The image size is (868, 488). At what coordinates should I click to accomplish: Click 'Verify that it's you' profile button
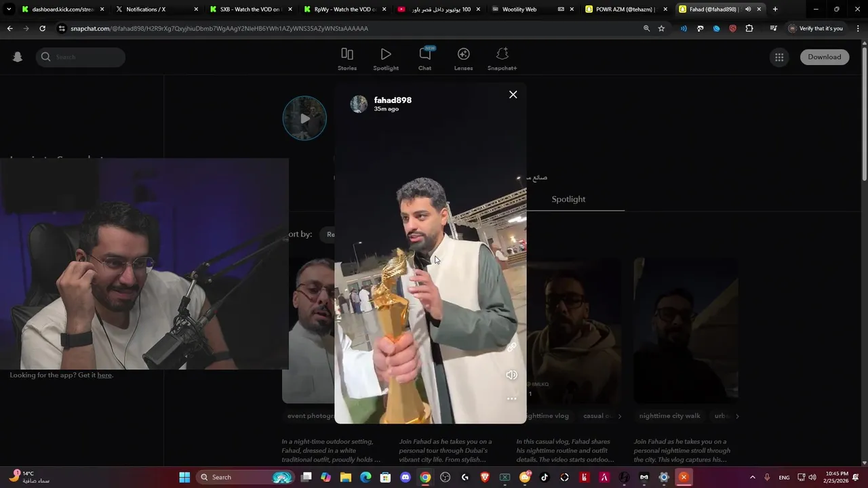816,28
